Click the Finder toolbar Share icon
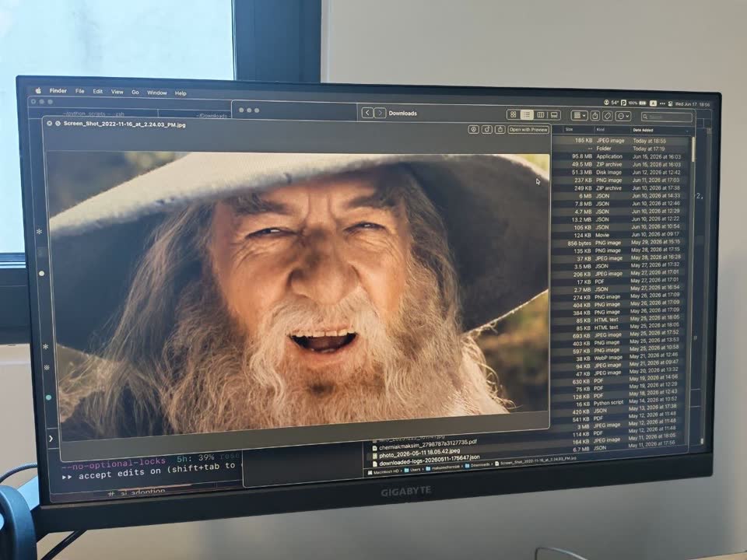 tap(595, 116)
